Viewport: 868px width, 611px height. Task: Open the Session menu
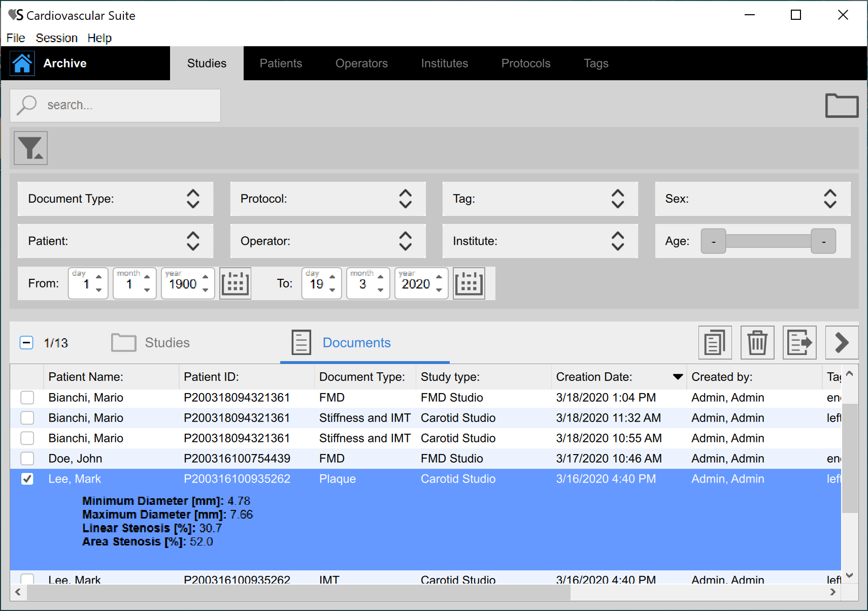click(56, 38)
